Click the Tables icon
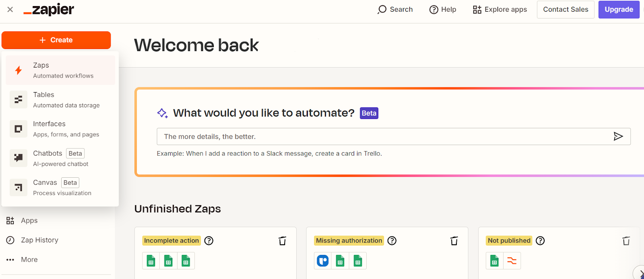644x279 pixels. pyautogui.click(x=19, y=99)
